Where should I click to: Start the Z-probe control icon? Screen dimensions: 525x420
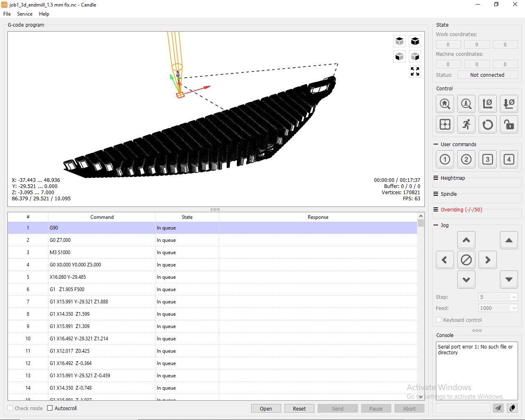pos(466,104)
